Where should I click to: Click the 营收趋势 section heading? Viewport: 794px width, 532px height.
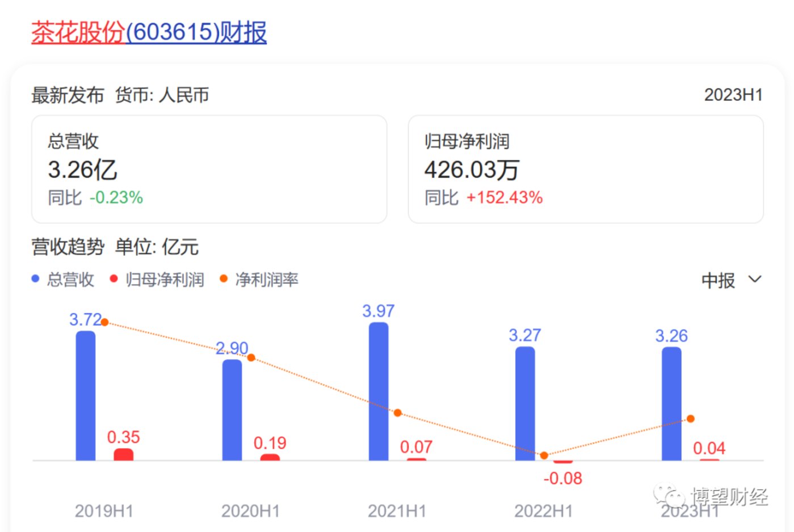(68, 247)
